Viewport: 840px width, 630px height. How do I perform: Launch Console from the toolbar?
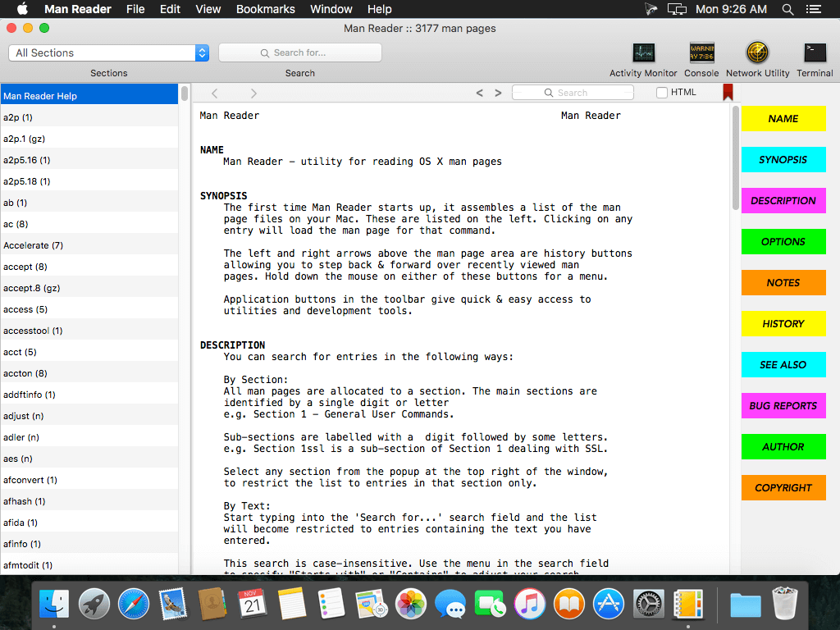point(702,53)
